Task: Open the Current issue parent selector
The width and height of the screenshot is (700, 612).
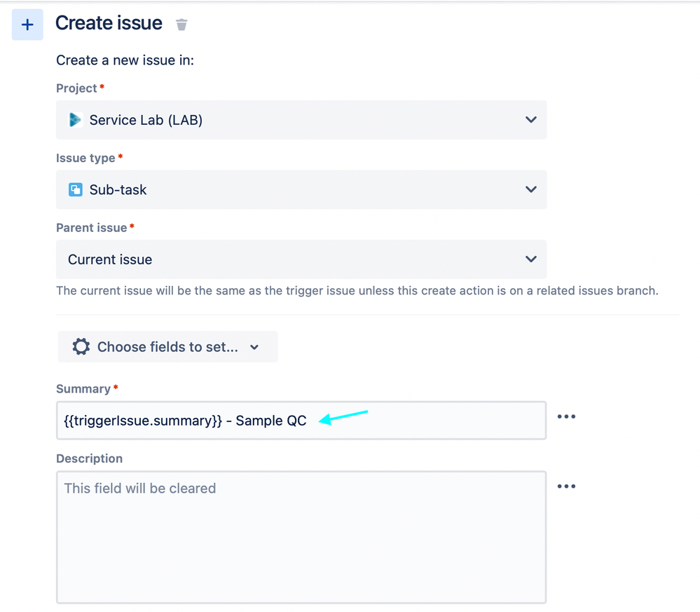Action: [301, 259]
